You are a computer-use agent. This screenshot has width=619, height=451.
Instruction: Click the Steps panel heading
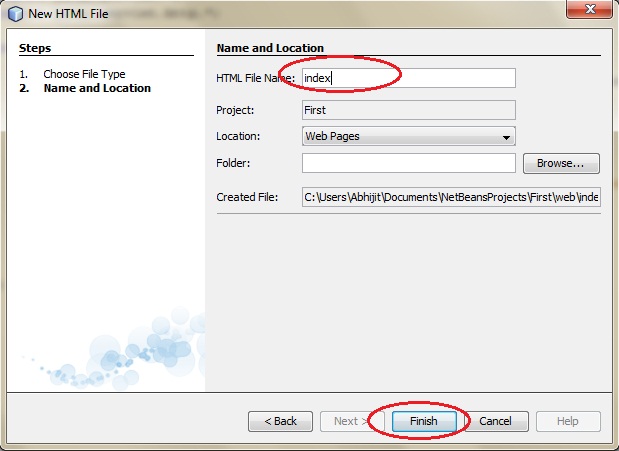click(x=35, y=48)
